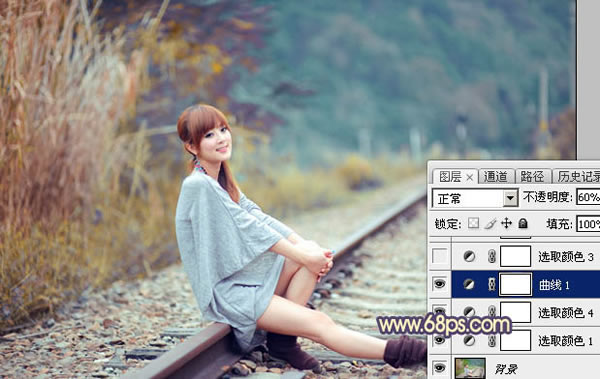
Task: Click the white mask thumbnail of 曲线 1
Action: point(516,284)
